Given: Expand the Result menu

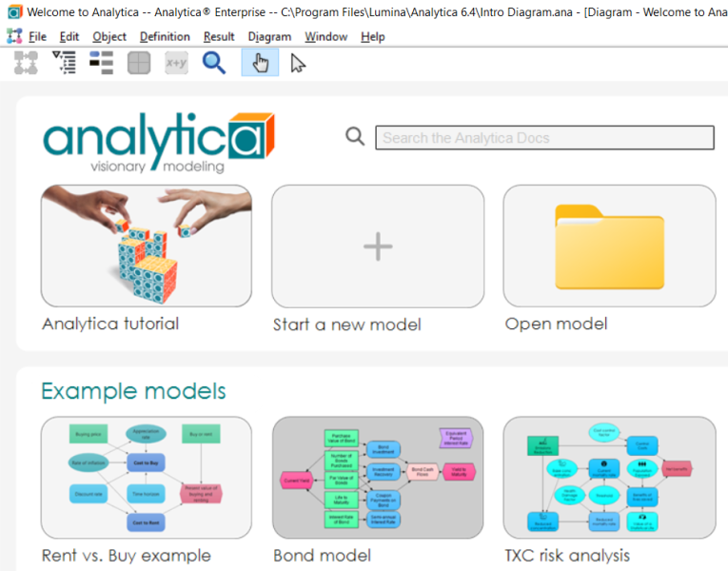Looking at the screenshot, I should [219, 36].
